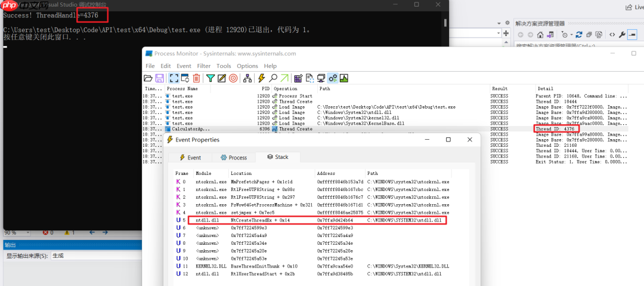
Task: Switch to the Process tab in Event Properties
Action: (234, 158)
